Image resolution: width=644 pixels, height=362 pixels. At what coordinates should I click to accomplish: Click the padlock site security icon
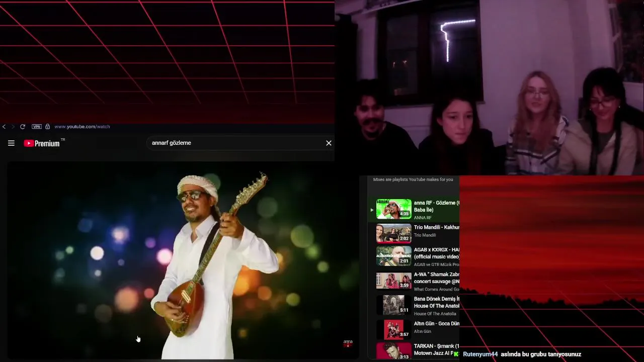[x=48, y=127]
